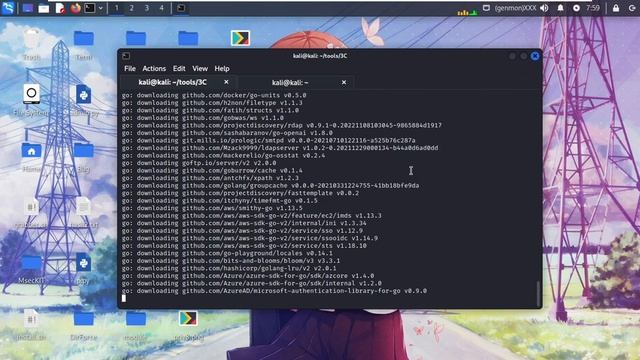Close the kali@kali: ~/tools/3C tab
640x360 pixels.
[x=226, y=82]
